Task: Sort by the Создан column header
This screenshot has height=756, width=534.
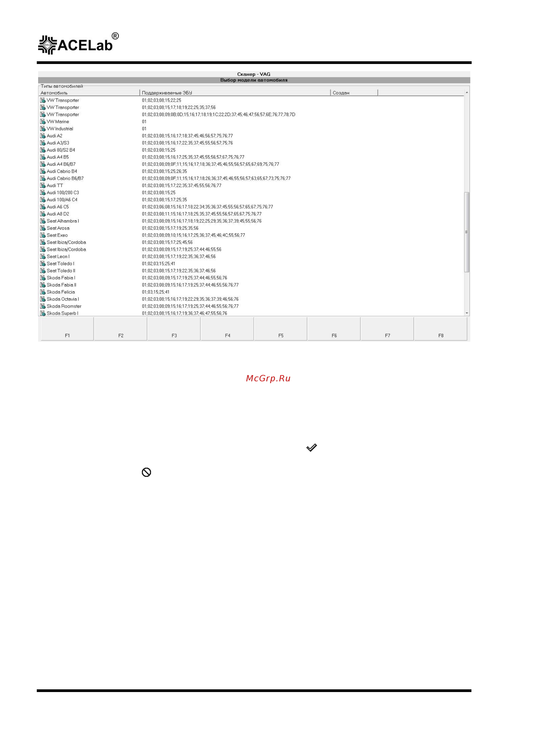Action: 354,93
